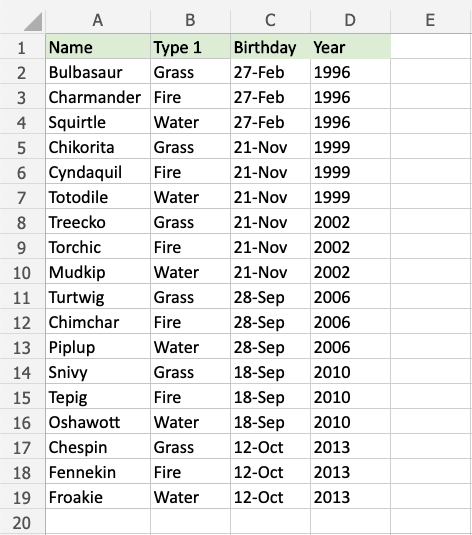Select column C header
Screen dimensions: 472x535
click(271, 20)
